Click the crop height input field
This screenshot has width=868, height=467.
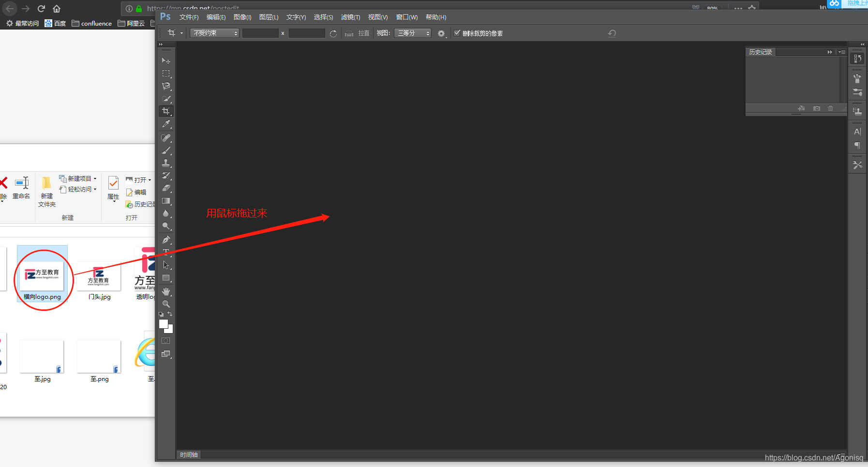coord(307,33)
